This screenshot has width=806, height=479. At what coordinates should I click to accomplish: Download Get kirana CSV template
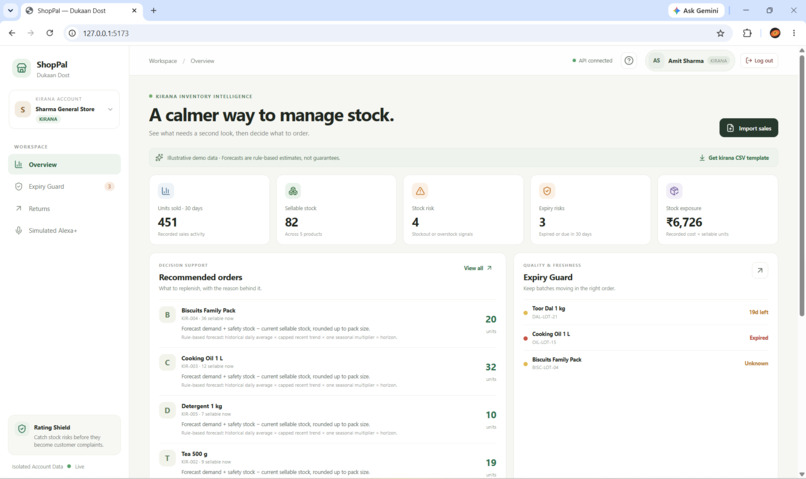pyautogui.click(x=734, y=158)
